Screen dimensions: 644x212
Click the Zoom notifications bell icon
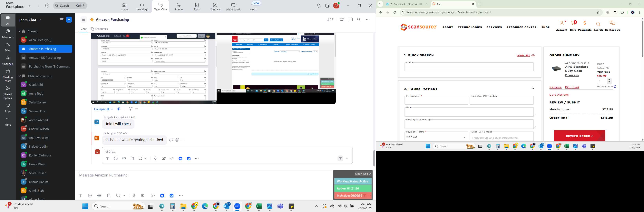point(318,6)
